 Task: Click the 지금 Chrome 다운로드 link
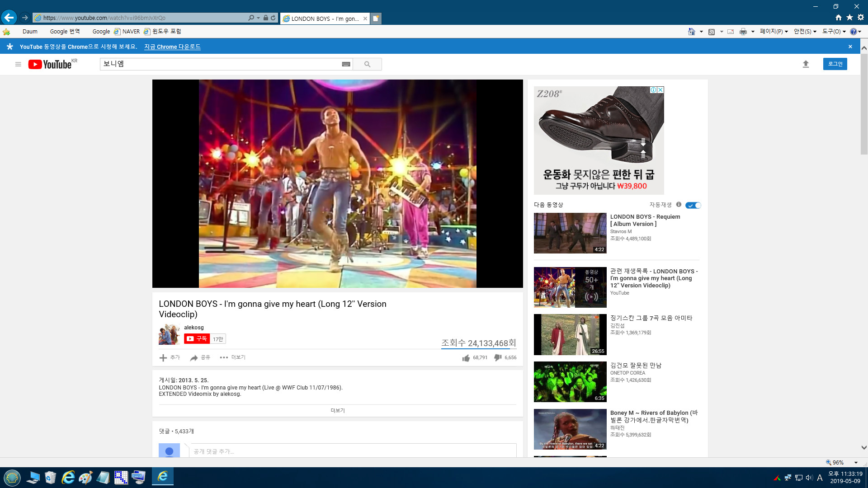[172, 47]
